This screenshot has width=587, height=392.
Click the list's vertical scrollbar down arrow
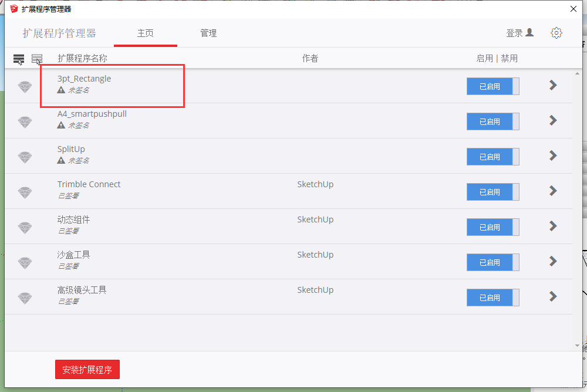click(577, 346)
